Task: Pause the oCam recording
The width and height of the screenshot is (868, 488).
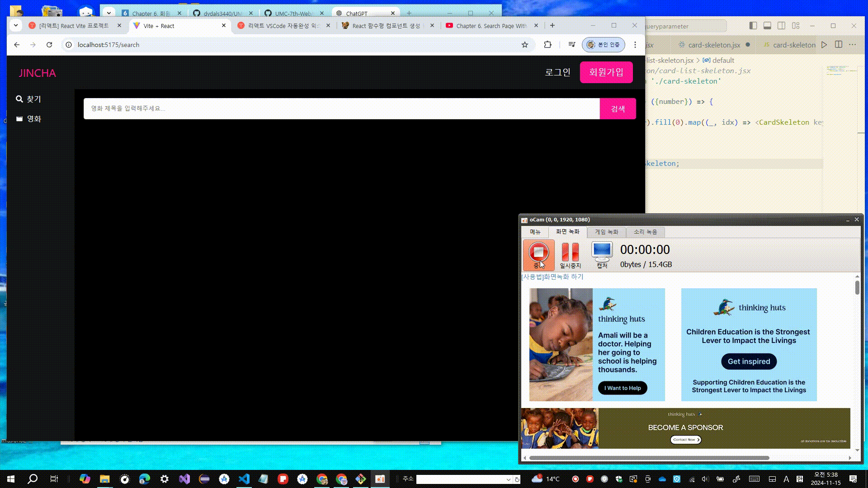Action: click(570, 255)
